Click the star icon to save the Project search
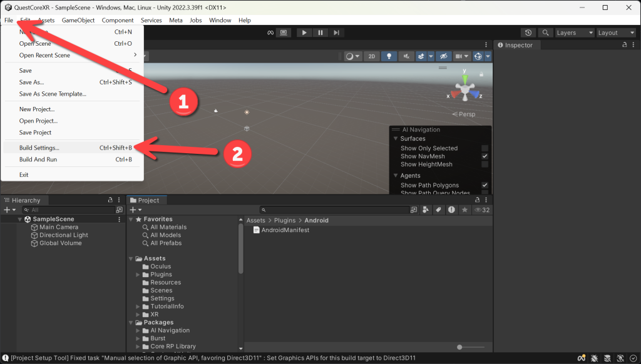The height and width of the screenshot is (364, 641). (x=464, y=210)
